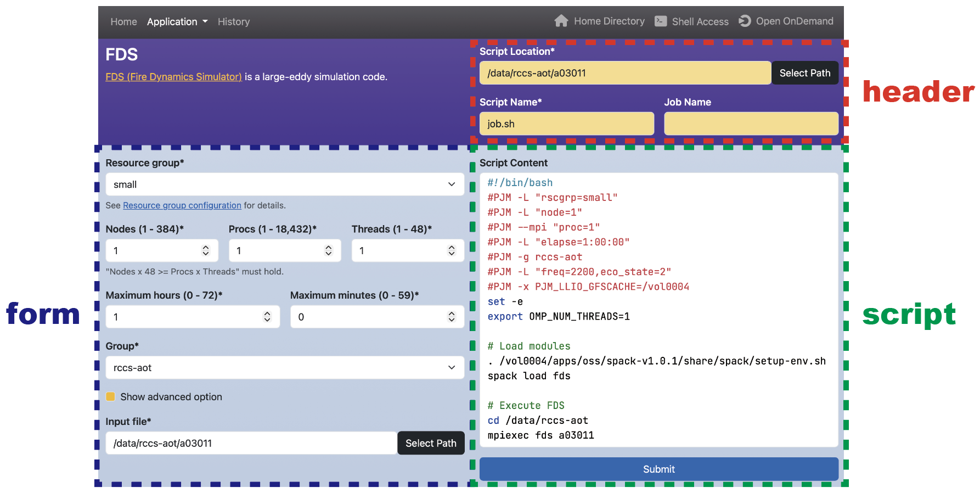Screen dimensions: 980x493
Task: Expand the Resource group dropdown
Action: point(285,184)
